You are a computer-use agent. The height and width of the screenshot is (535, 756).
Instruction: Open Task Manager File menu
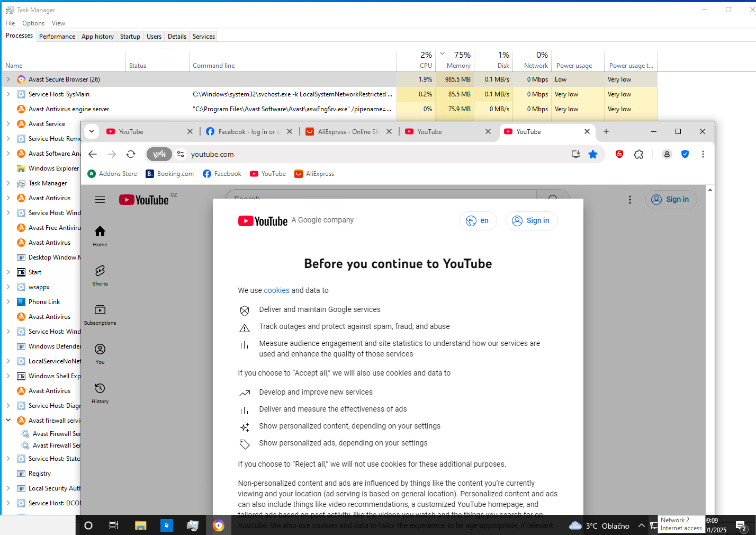click(x=10, y=23)
